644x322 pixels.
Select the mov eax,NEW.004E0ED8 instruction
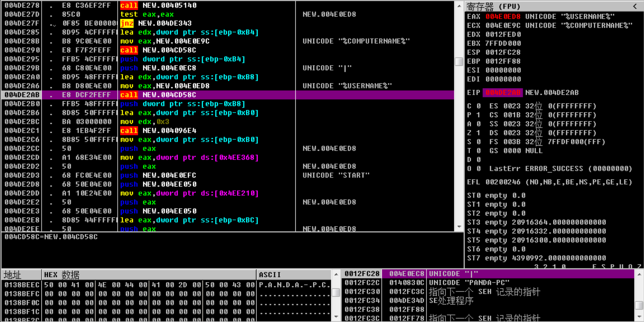point(227,86)
